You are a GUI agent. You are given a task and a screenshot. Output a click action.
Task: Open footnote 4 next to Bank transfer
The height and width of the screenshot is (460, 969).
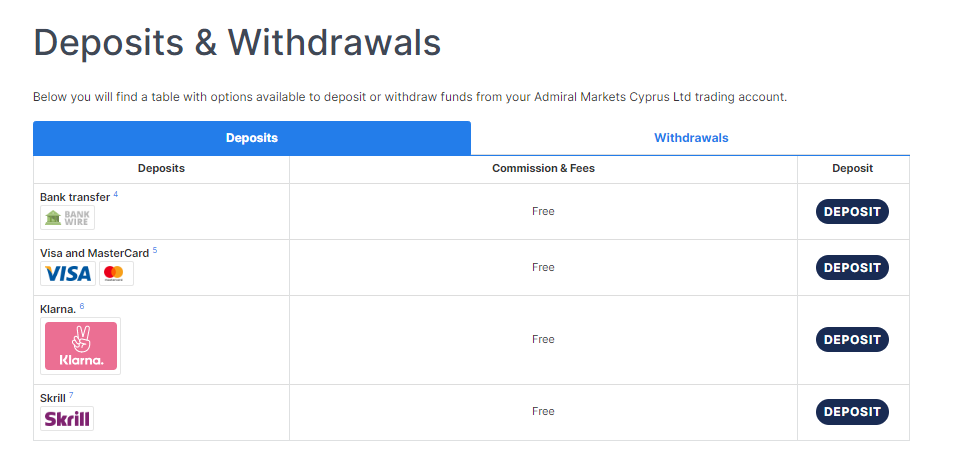pyautogui.click(x=116, y=194)
